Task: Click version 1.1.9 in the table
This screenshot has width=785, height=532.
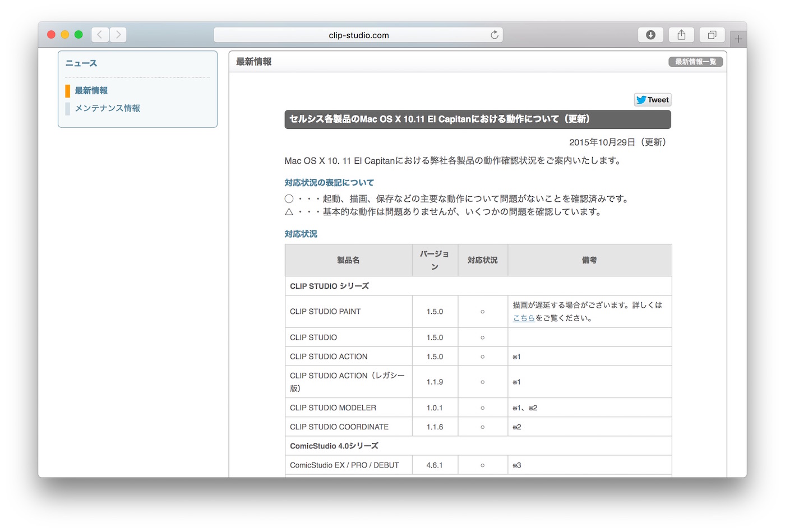Action: click(x=435, y=382)
